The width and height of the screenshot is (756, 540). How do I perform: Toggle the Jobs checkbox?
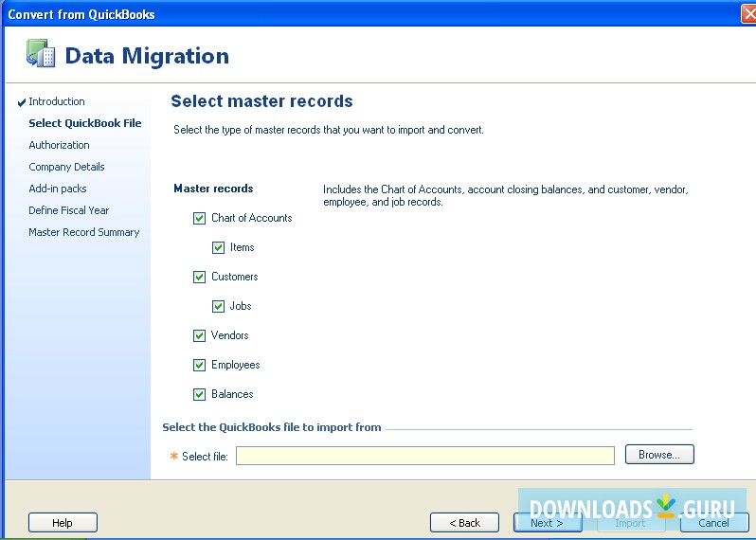[x=218, y=307]
